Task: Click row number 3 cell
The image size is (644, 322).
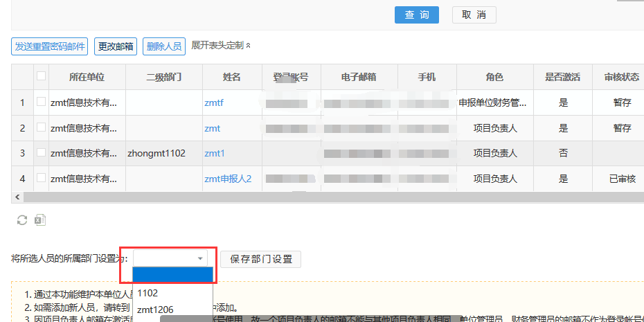Action: pos(22,154)
